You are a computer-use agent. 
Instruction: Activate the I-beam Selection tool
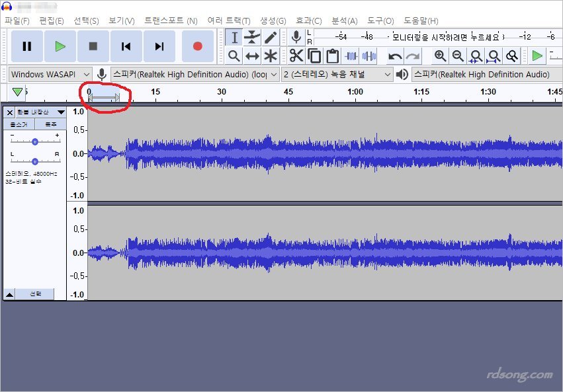point(234,37)
